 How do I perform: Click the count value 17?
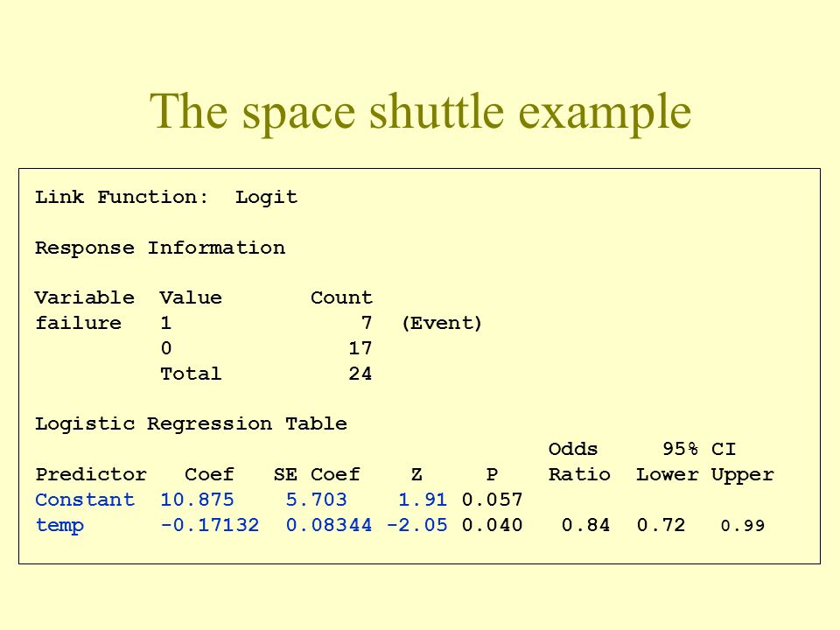coord(360,348)
